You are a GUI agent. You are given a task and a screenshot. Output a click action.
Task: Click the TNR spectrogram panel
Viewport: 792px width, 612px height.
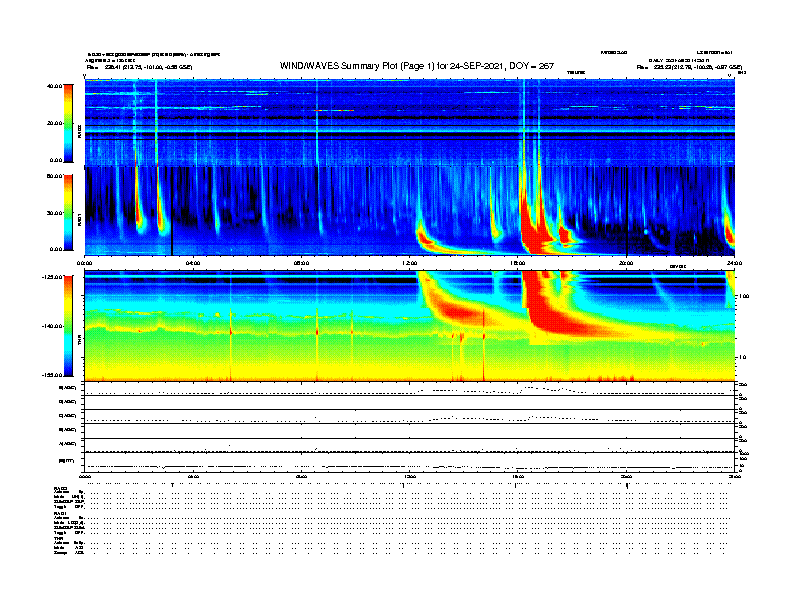coord(410,326)
